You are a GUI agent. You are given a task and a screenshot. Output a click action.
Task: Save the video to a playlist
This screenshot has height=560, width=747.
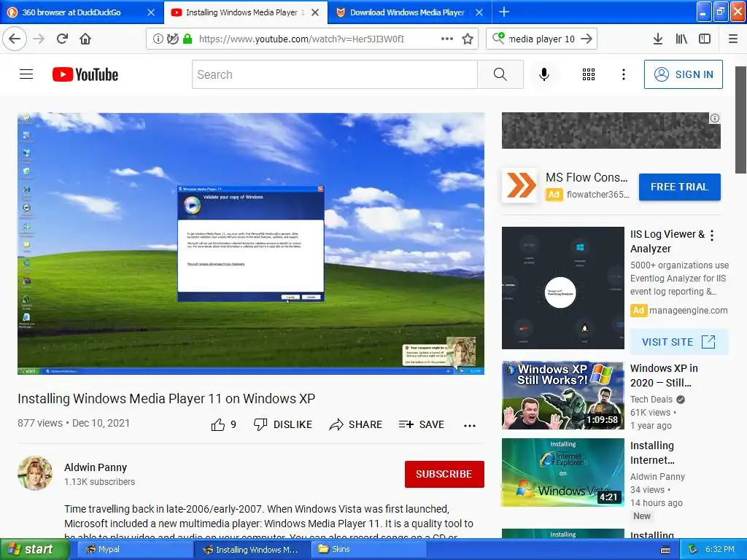tap(422, 424)
